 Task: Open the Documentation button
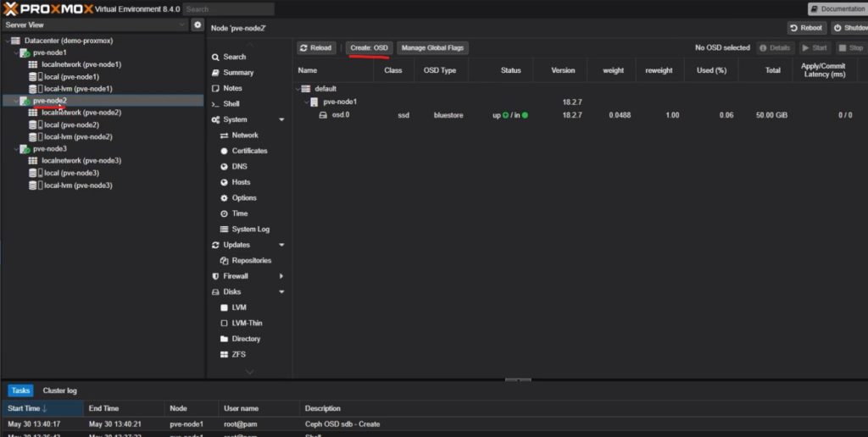(x=837, y=8)
